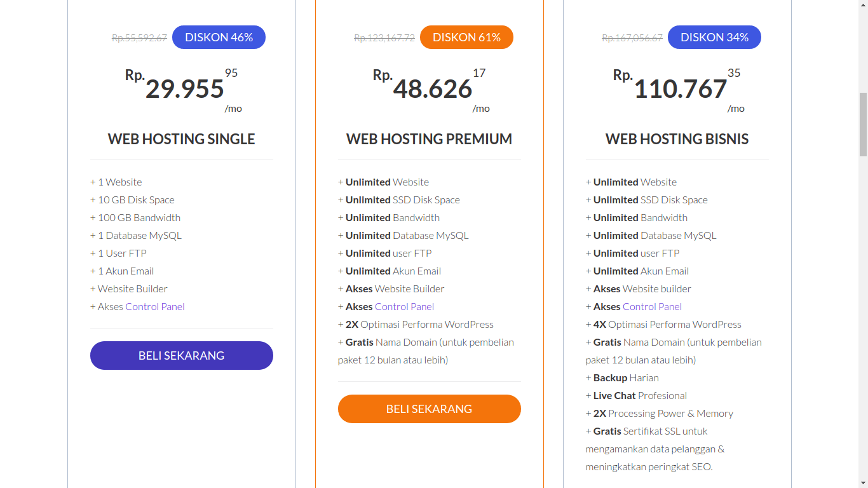Click the orange Diskon 61% badge
Image resolution: width=868 pixels, height=488 pixels.
[466, 37]
